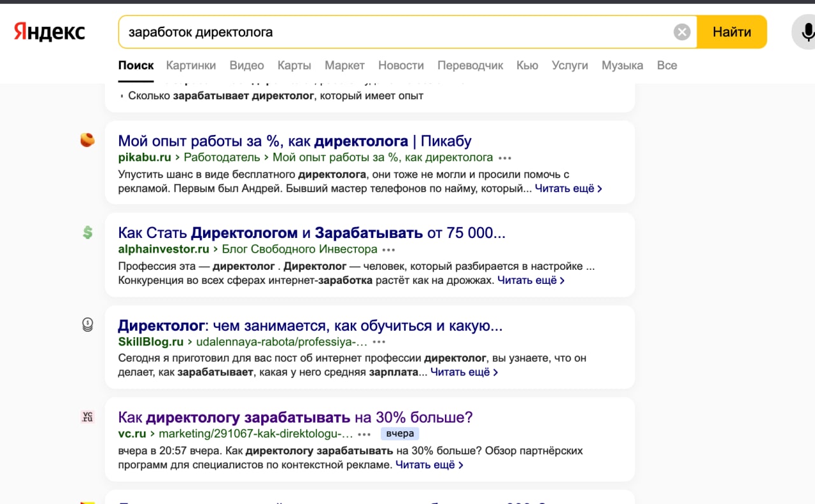Clear the search query with the X icon

pos(682,32)
